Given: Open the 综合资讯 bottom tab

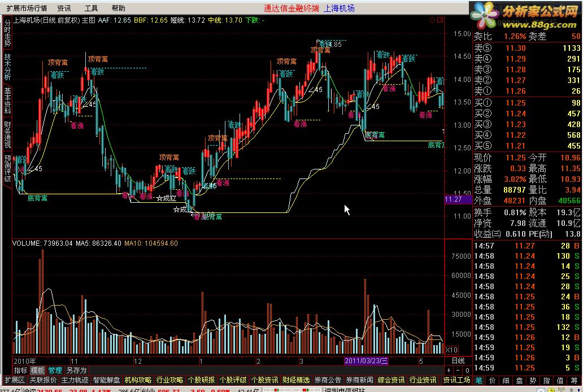Looking at the screenshot, I should 391,380.
